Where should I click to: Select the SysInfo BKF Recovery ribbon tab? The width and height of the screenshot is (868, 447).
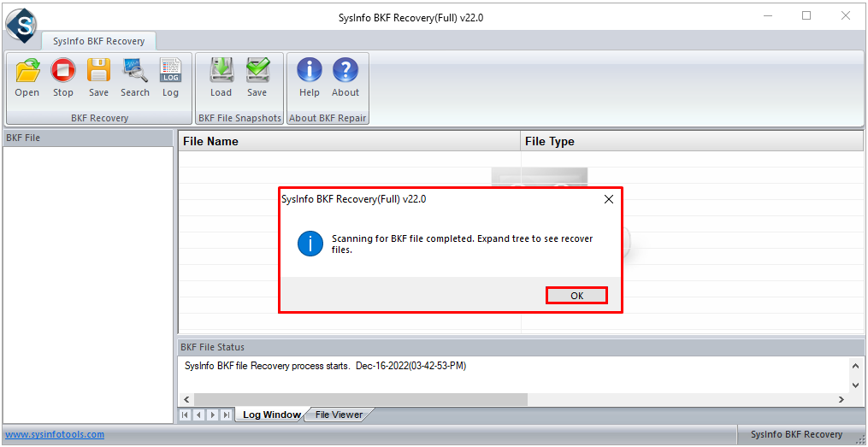click(x=98, y=41)
